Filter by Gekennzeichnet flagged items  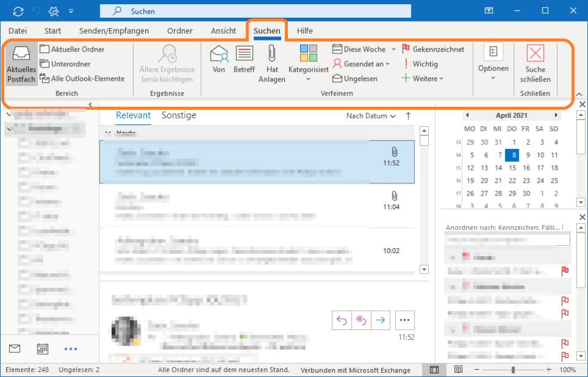[433, 49]
